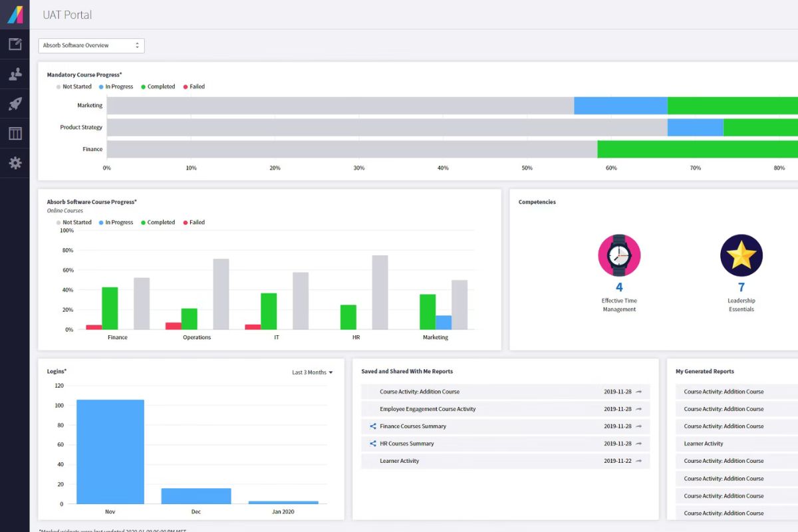
Task: Click arrow icon on saved Course Activity: Addition Course row
Action: (x=639, y=392)
